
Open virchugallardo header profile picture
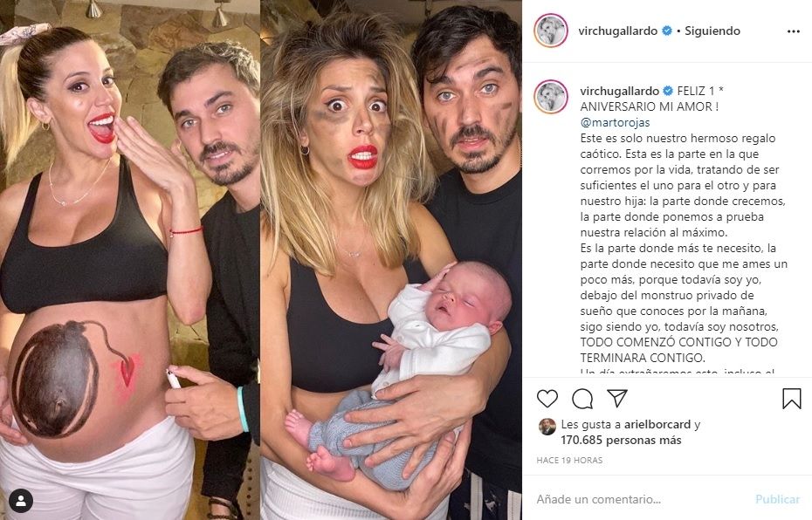tap(551, 31)
